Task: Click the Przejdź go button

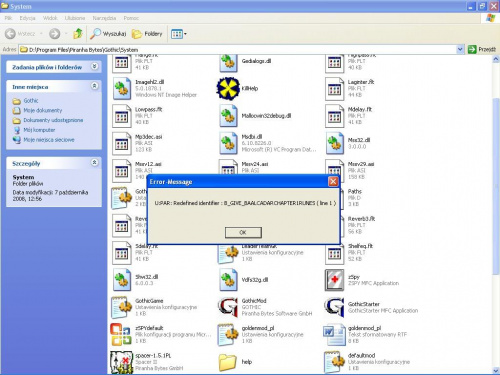Action: (x=482, y=50)
